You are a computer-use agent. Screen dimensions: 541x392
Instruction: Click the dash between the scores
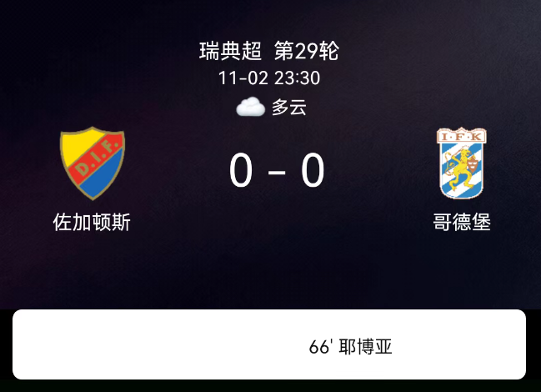point(277,172)
